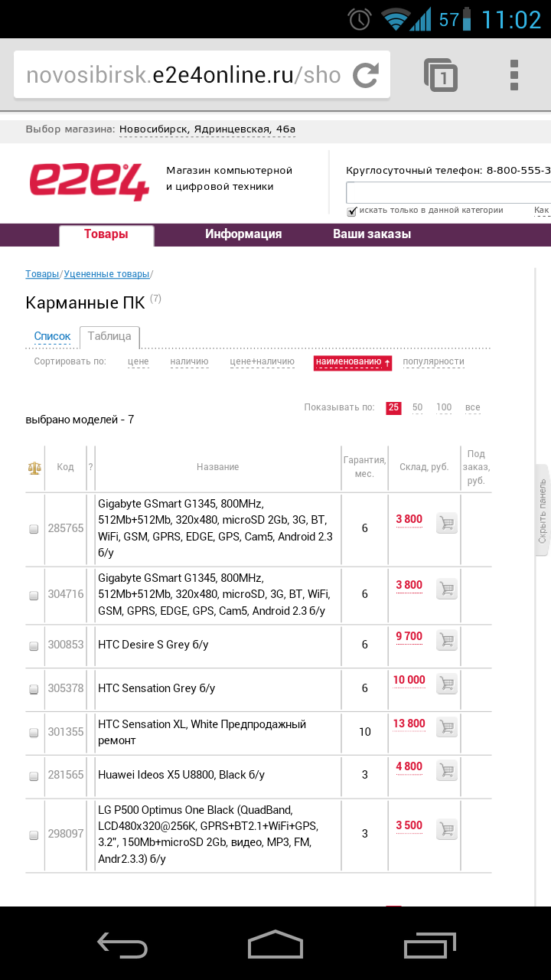Image resolution: width=551 pixels, height=980 pixels.
Task: Show 50 items per page
Action: tap(417, 407)
